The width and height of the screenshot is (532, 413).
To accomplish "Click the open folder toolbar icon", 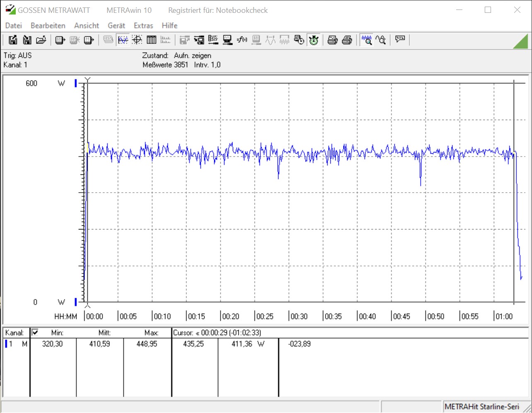I will 41,40.
